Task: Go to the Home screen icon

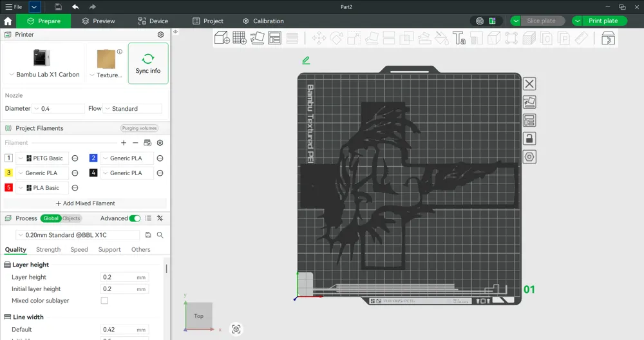Action: (8, 21)
